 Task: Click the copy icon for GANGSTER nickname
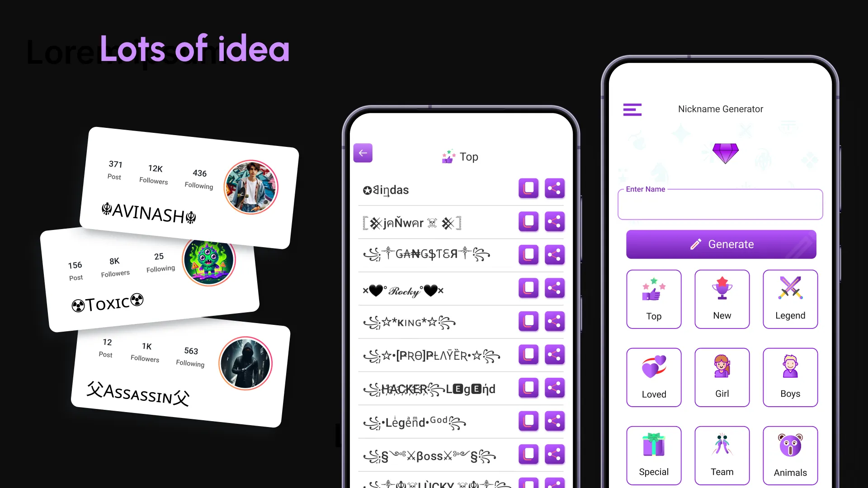(528, 254)
